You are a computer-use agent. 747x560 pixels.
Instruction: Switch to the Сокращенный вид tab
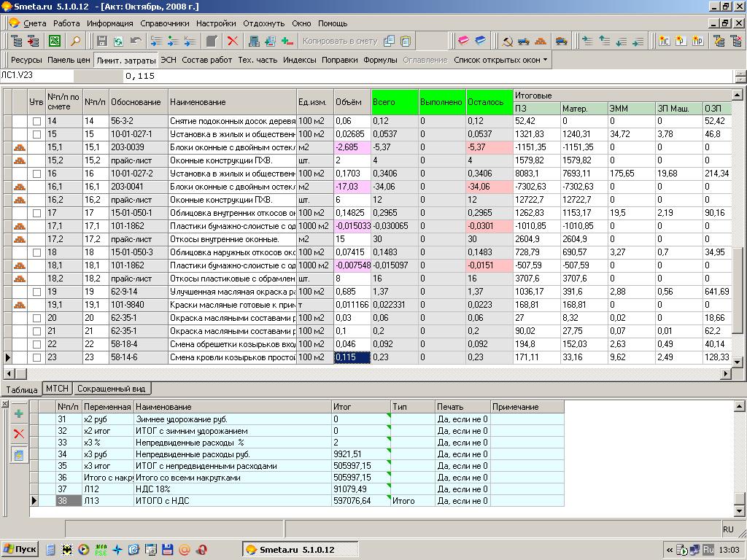[x=111, y=389]
